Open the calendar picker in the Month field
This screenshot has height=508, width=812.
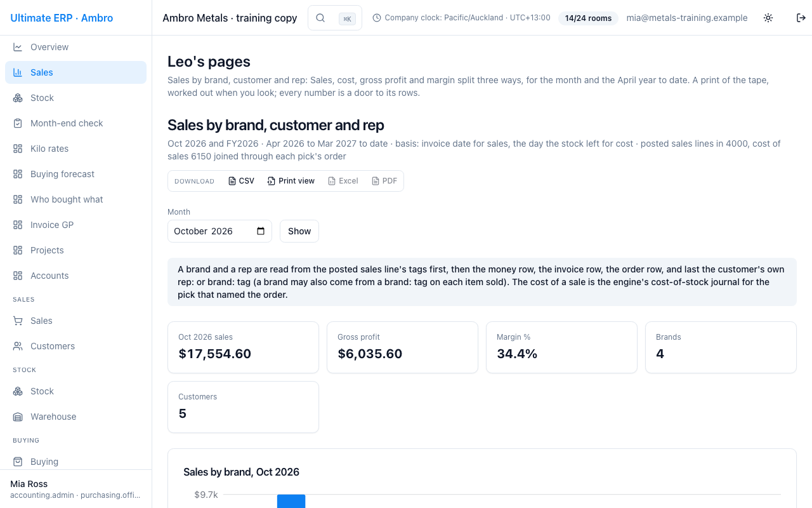[x=261, y=231]
